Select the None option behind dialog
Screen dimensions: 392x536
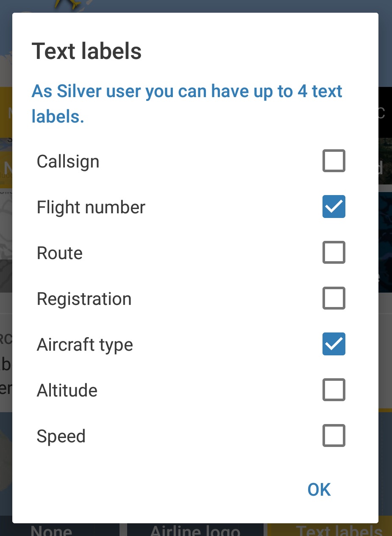pyautogui.click(x=52, y=530)
